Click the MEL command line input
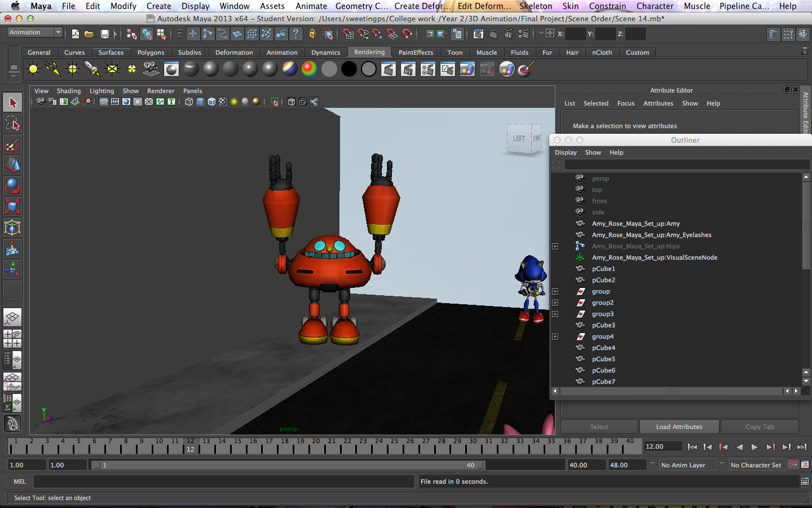Image resolution: width=812 pixels, height=508 pixels. 224,481
